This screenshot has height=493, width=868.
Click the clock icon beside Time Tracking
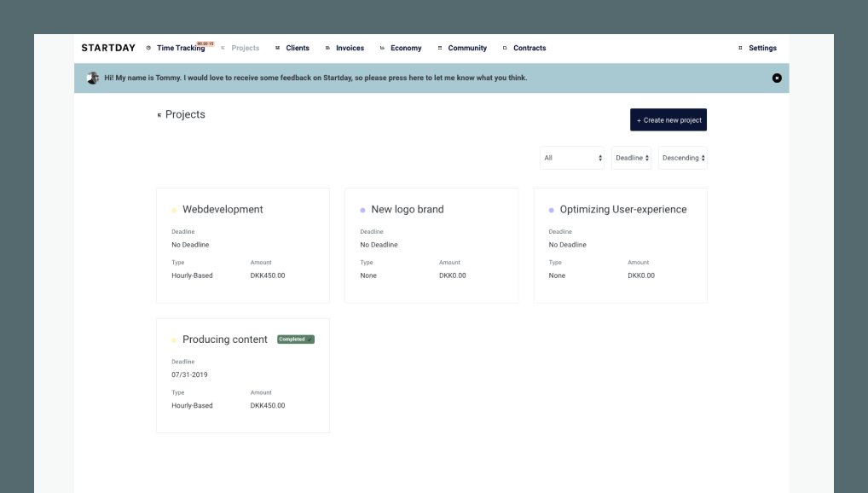[x=148, y=49]
